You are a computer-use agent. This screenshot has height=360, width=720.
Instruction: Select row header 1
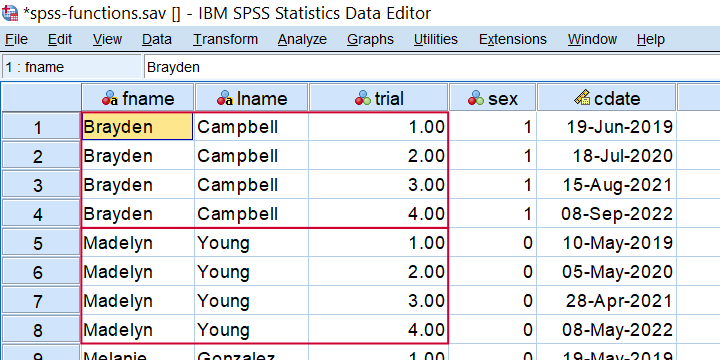coord(41,127)
